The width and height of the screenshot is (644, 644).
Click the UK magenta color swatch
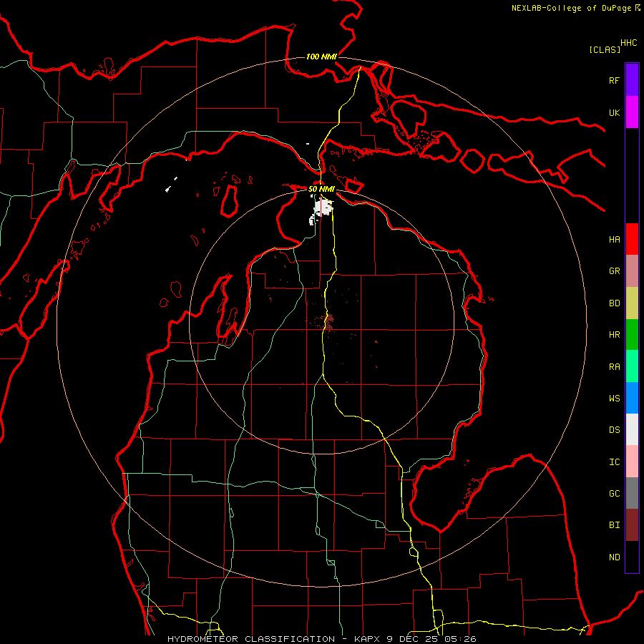point(632,112)
